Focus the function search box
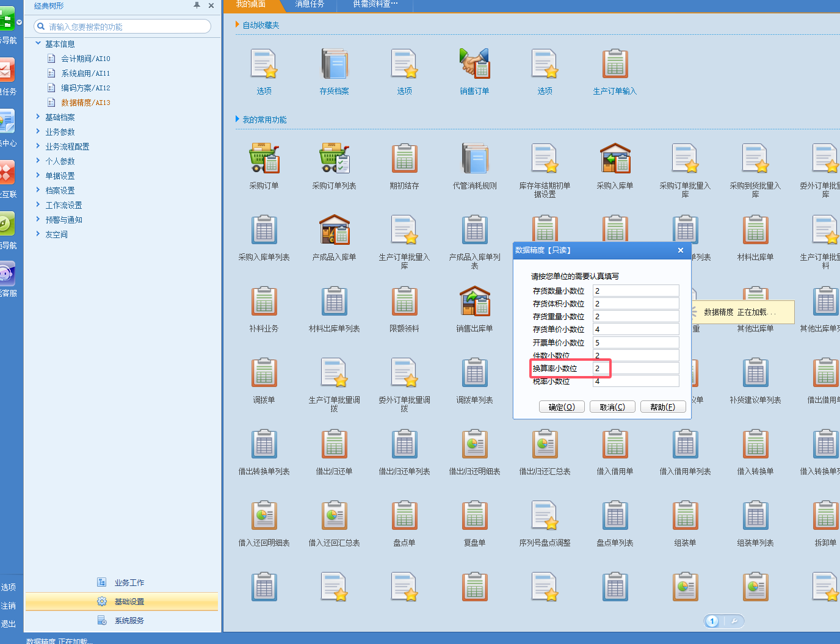Screen dimensions: 840x644 pos(123,26)
